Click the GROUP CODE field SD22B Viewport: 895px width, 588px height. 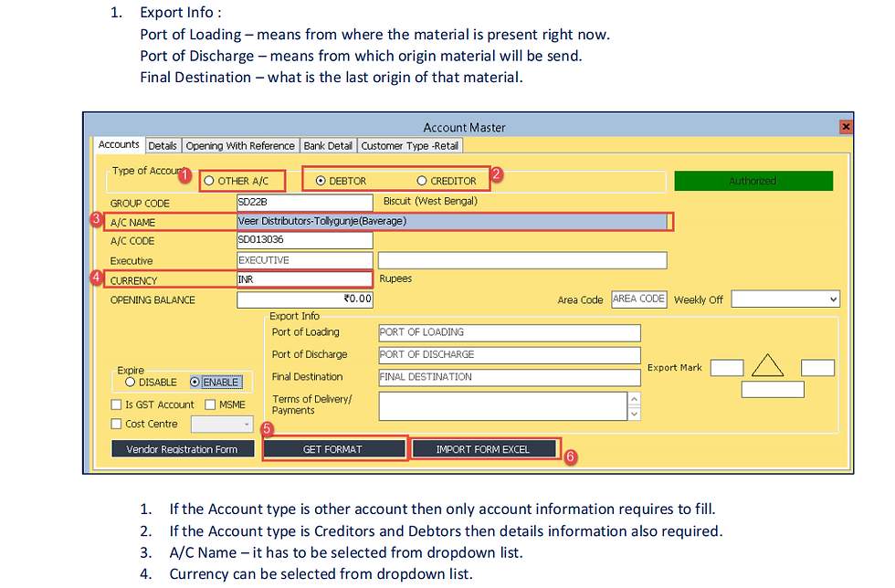[305, 202]
